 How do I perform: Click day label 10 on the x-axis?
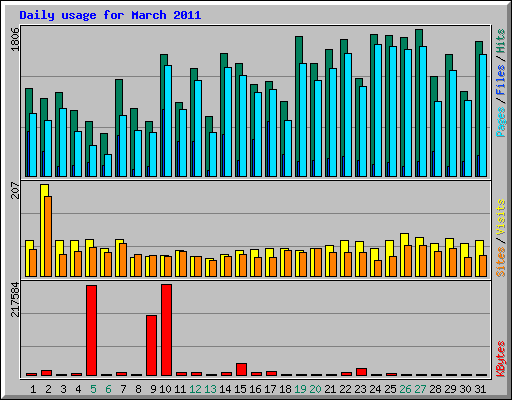point(165,389)
